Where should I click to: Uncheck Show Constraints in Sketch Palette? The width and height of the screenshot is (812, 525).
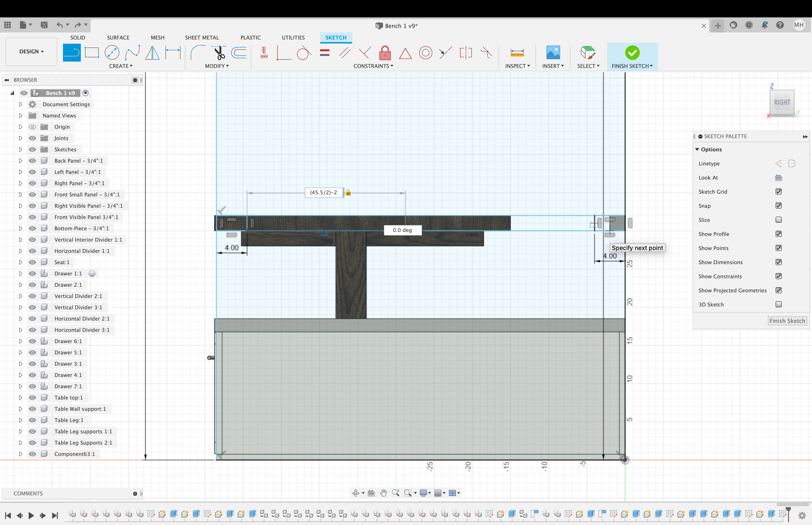(779, 276)
